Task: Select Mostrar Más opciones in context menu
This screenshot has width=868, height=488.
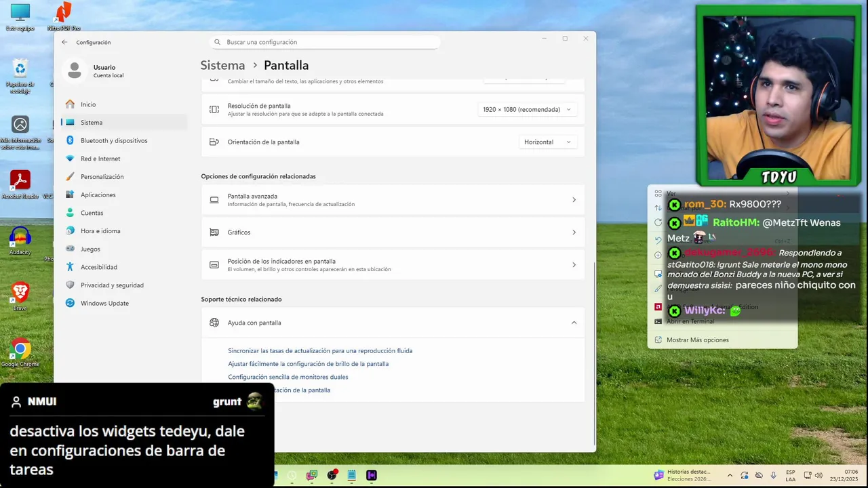Action: click(x=698, y=340)
